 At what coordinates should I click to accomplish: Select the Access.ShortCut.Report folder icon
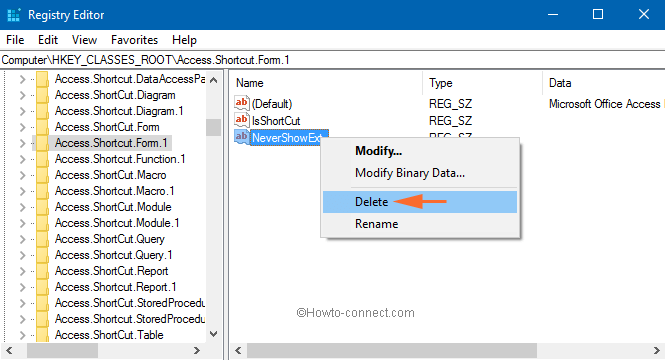click(x=42, y=271)
